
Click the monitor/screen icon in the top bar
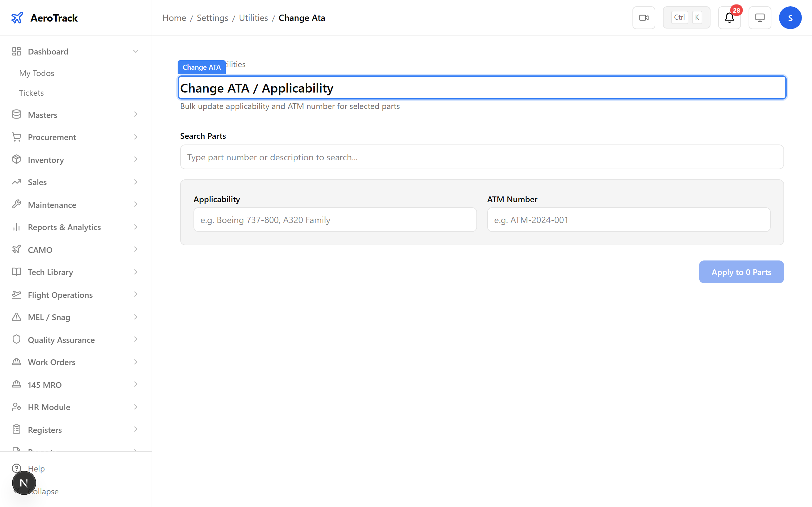[760, 17]
